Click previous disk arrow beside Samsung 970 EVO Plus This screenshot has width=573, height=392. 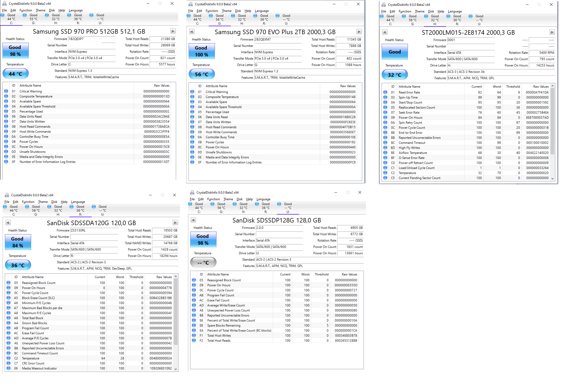coord(192,32)
